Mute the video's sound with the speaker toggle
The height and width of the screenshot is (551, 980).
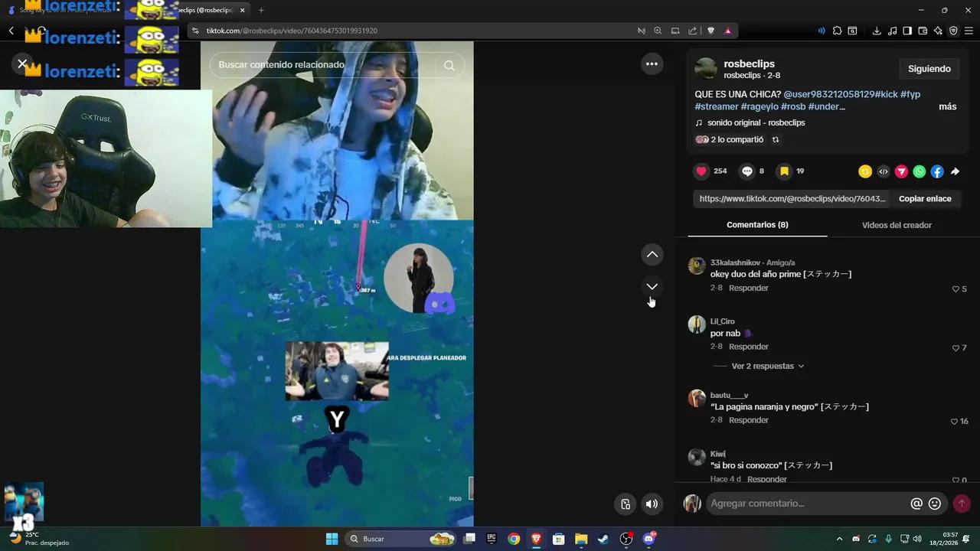click(x=652, y=504)
